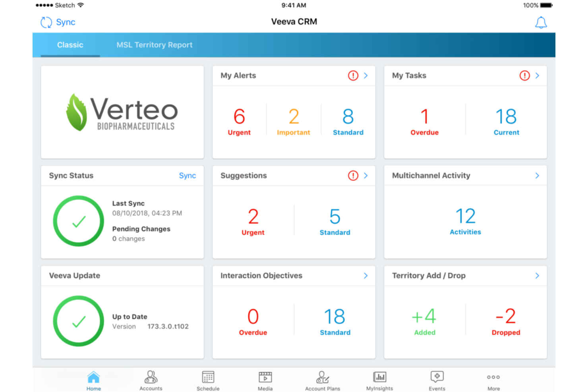
Task: Open Multichannel Activity chevron
Action: (537, 176)
